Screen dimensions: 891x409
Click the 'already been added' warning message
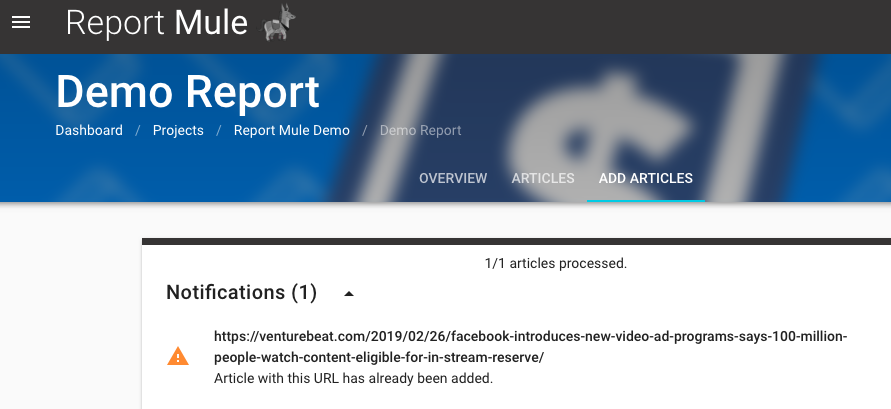(353, 379)
